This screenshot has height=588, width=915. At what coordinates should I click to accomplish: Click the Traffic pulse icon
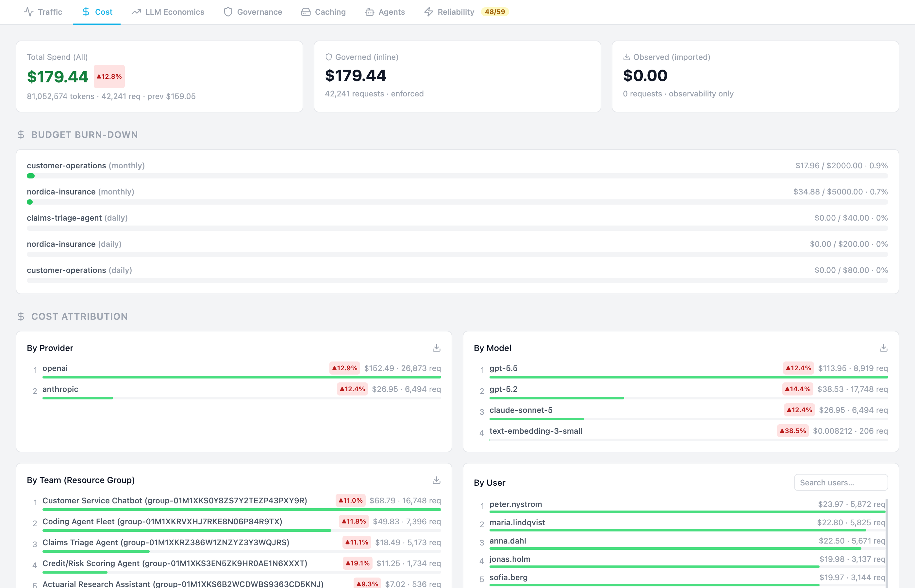29,12
